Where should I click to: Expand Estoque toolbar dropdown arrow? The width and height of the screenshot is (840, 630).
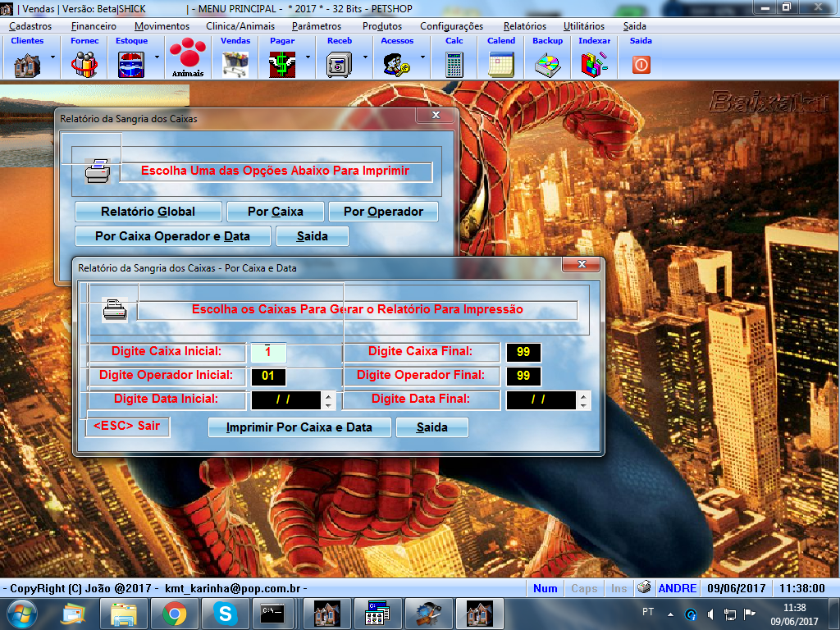pyautogui.click(x=157, y=57)
